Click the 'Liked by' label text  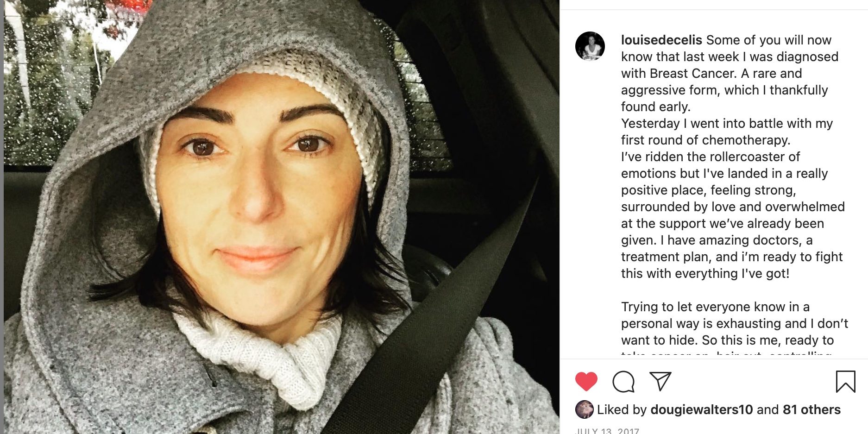coord(622,409)
